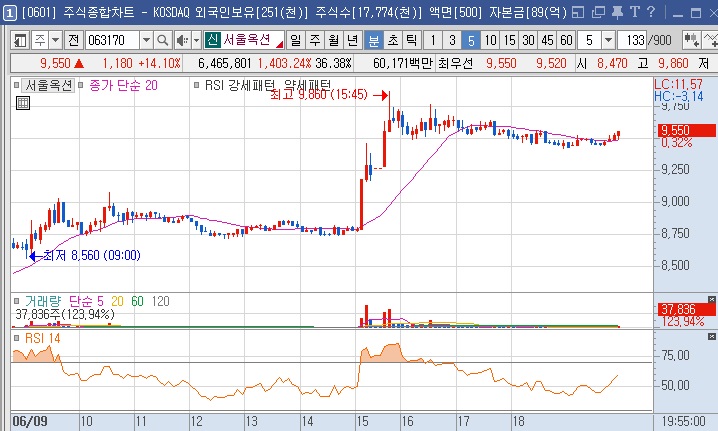Click the 최저 8,560 (09:00) low label
This screenshot has width=718, height=431.
tap(92, 255)
